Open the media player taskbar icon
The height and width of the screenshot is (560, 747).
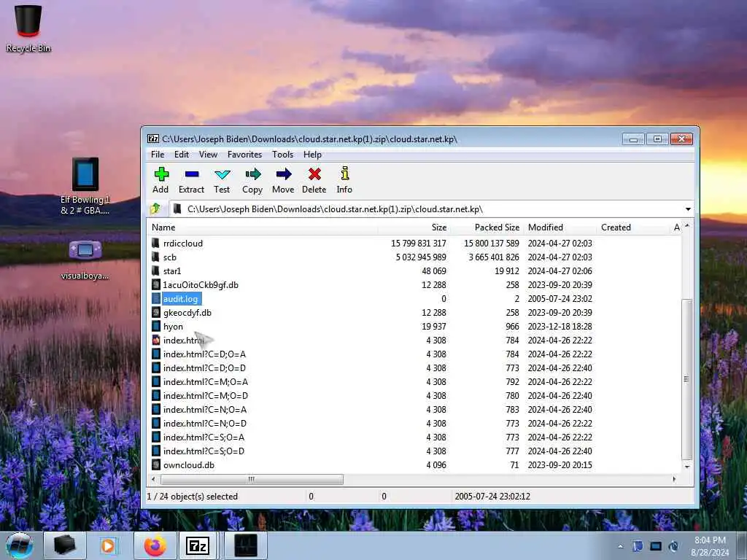(108, 545)
